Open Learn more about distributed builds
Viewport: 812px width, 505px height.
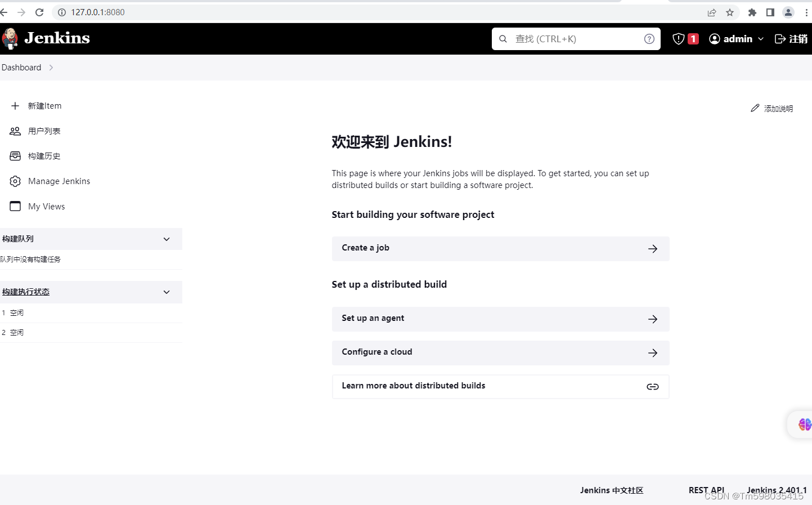pyautogui.click(x=500, y=387)
